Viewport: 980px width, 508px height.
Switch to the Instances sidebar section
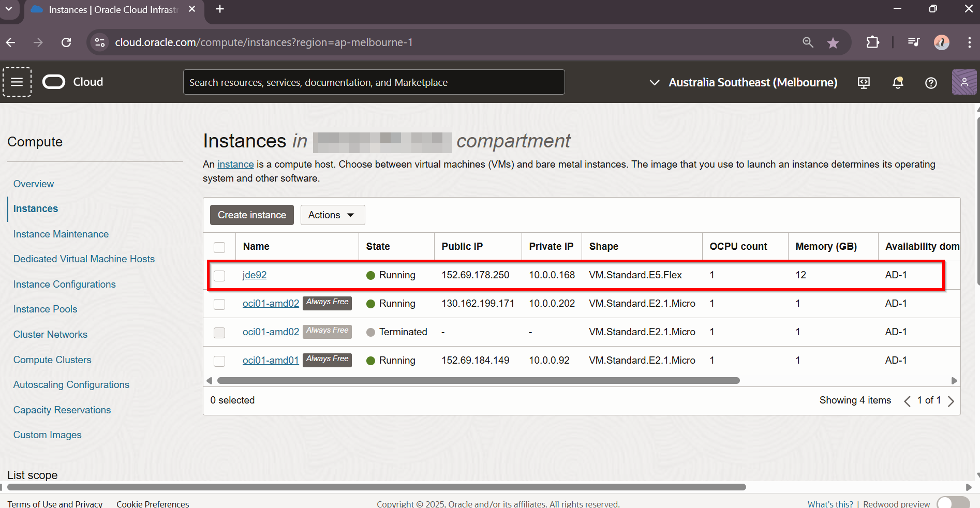(x=35, y=208)
